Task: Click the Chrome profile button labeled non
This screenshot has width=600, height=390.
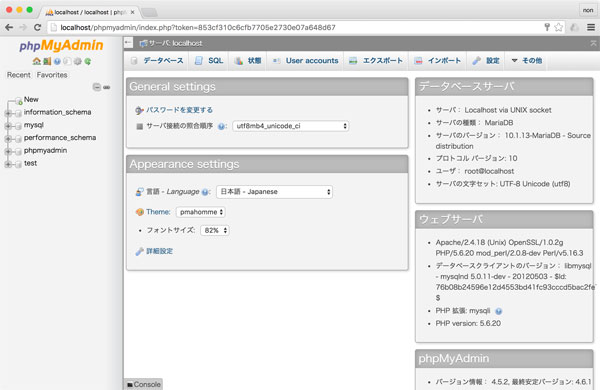Action: click(x=588, y=10)
